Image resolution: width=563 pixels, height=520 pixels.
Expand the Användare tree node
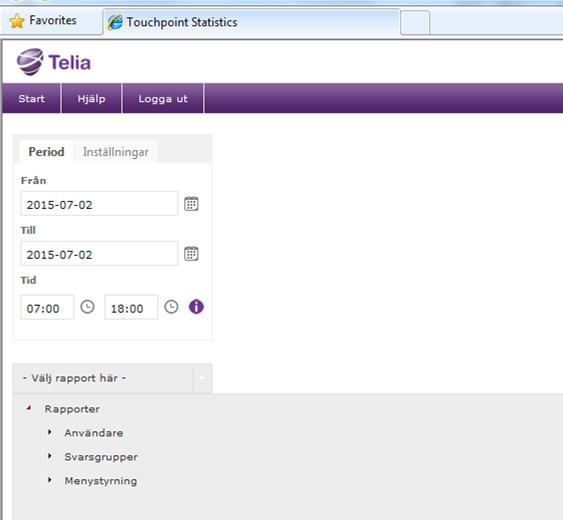(50, 432)
